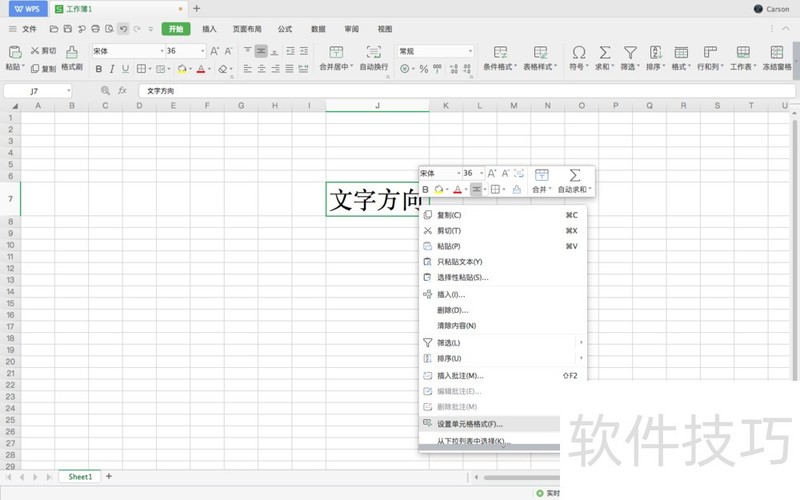
Task: Choose 设置单元格格式(F) from context menu
Action: [x=469, y=424]
